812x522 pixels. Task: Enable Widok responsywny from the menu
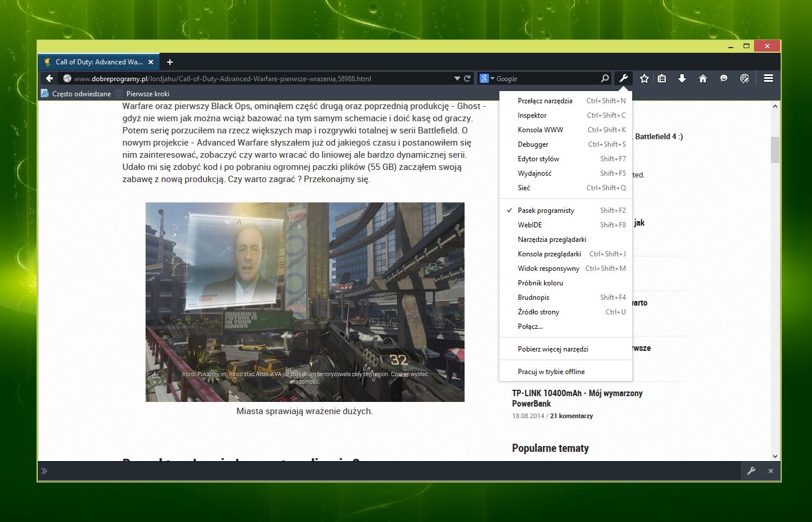point(565,269)
